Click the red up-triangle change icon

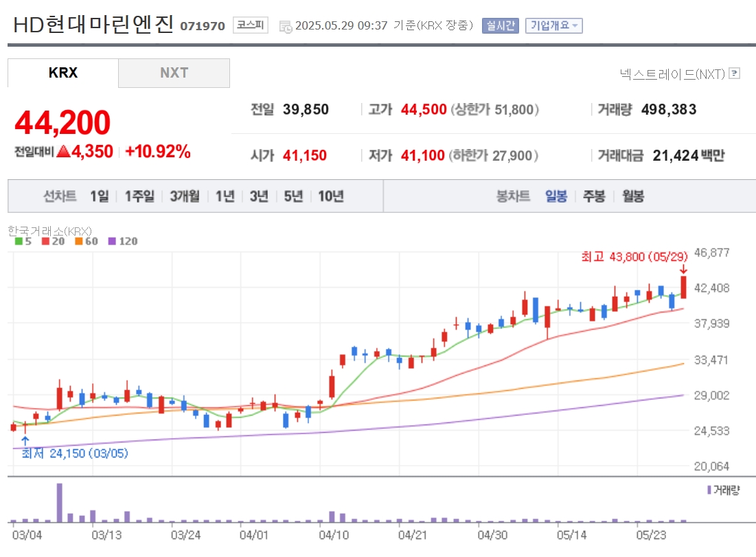[x=64, y=151]
